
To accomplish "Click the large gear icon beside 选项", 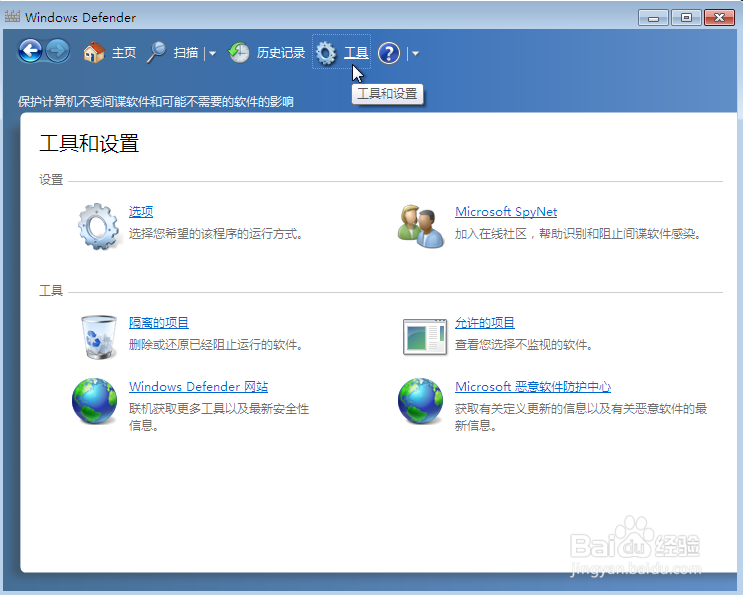I will coord(98,226).
